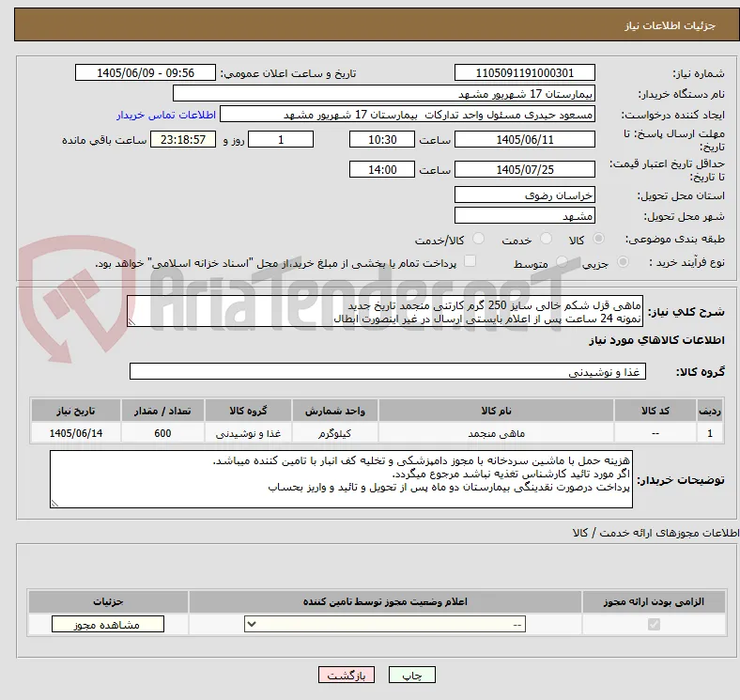The width and height of the screenshot is (740, 700).
Task: Click the مشاهده مجوز button
Action: pos(108,625)
